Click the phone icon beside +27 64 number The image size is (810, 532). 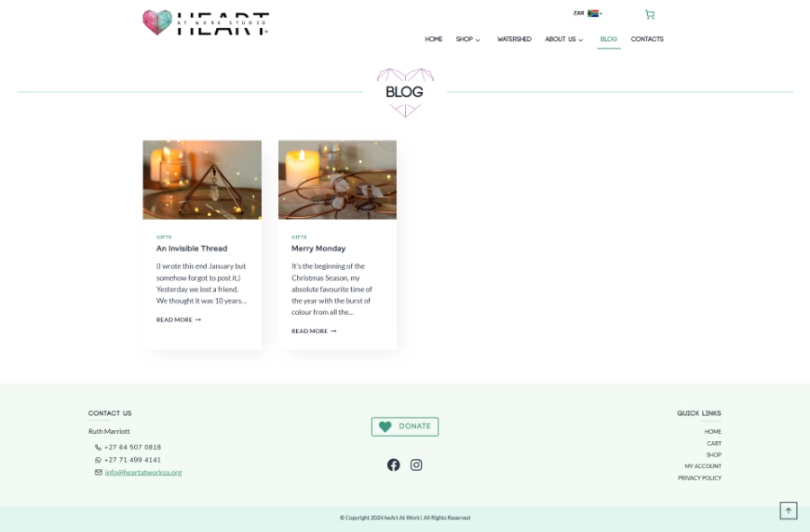tap(98, 447)
